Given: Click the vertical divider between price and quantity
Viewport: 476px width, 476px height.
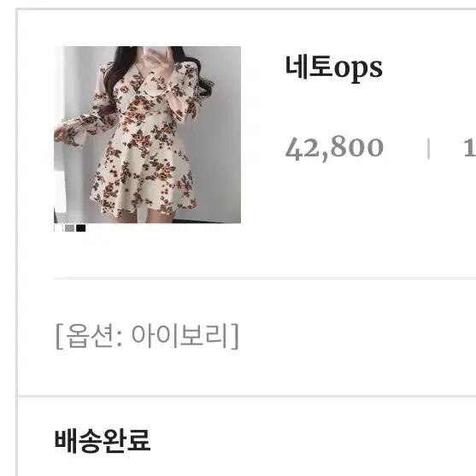Looking at the screenshot, I should tap(428, 149).
